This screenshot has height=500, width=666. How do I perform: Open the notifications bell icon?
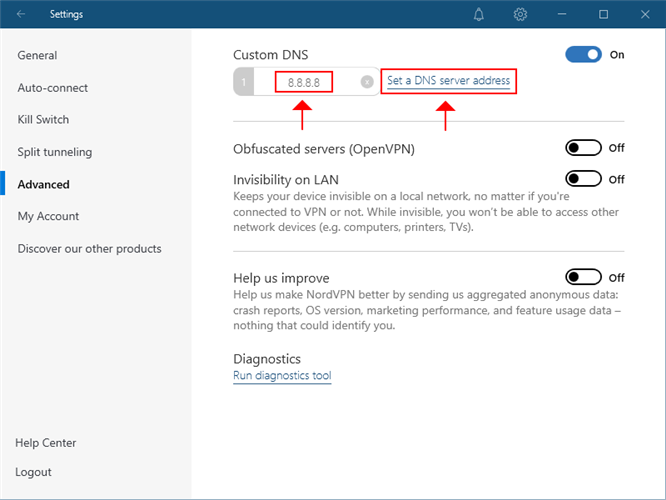(x=479, y=15)
